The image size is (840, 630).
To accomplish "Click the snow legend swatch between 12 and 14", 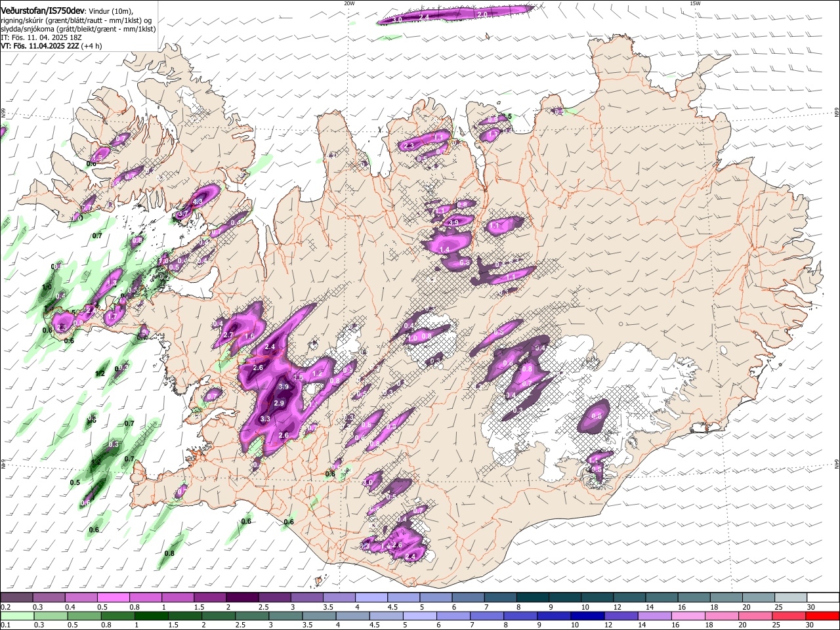I will click(629, 598).
